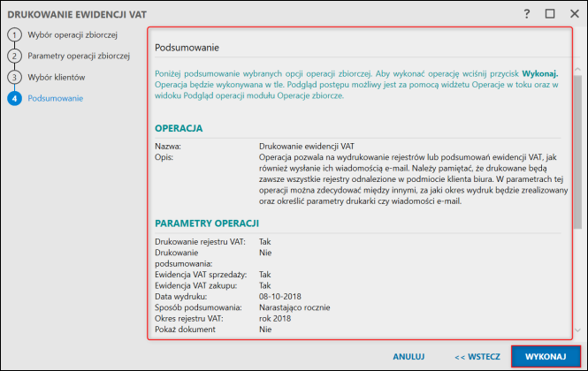Screen dimensions: 588x371
Task: Go to Wybór klientów step
Action: tap(57, 77)
